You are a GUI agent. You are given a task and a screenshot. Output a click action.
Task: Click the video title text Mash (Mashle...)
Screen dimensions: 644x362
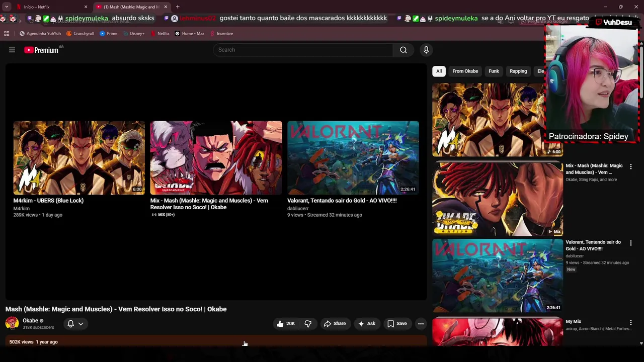click(116, 309)
